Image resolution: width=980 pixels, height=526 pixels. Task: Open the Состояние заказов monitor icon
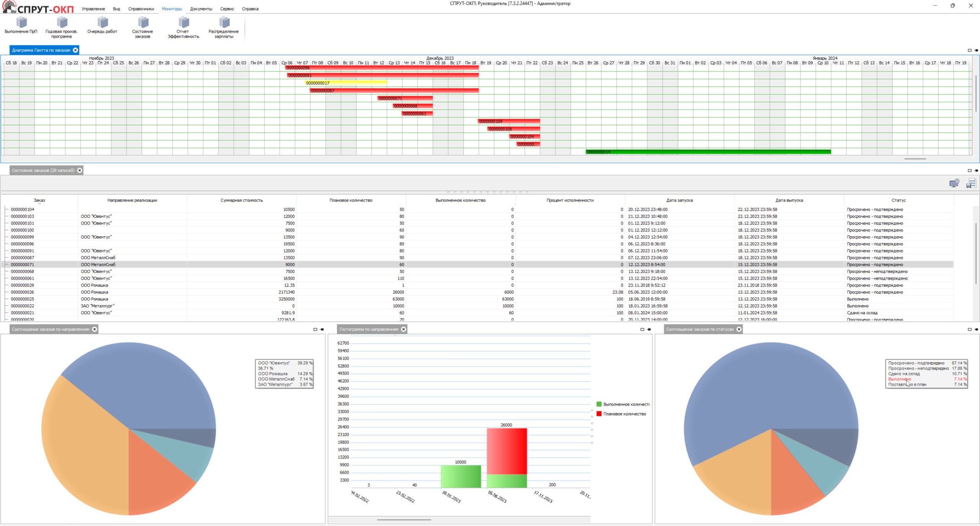coord(142,23)
